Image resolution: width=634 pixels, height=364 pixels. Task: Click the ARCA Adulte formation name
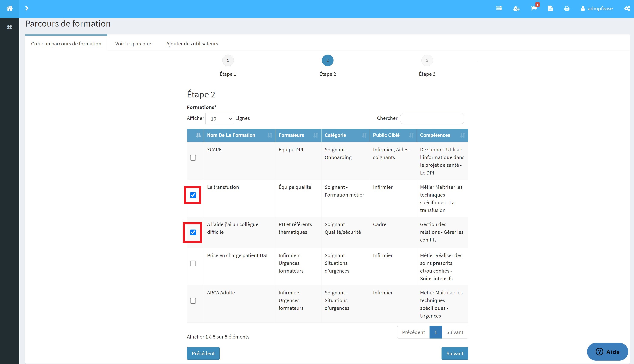pos(221,293)
